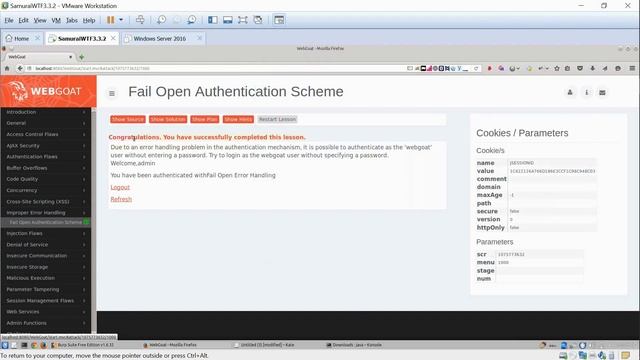The image size is (640, 360).
Task: Expand Buffer Overflows category
Action: pos(46,168)
